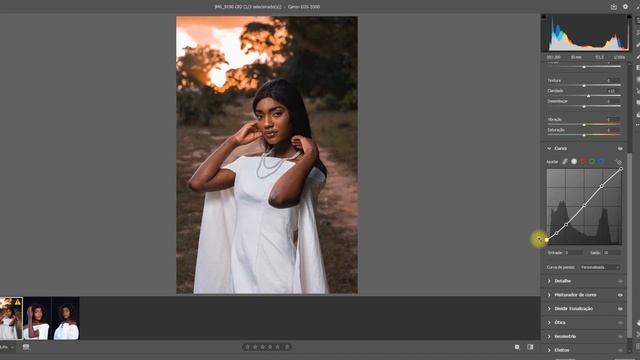Select the white point curve channel
Screen dimensions: 640x360
574,162
